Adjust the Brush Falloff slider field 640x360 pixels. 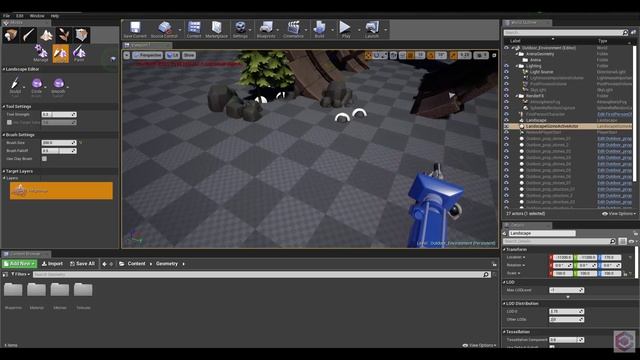(59, 151)
